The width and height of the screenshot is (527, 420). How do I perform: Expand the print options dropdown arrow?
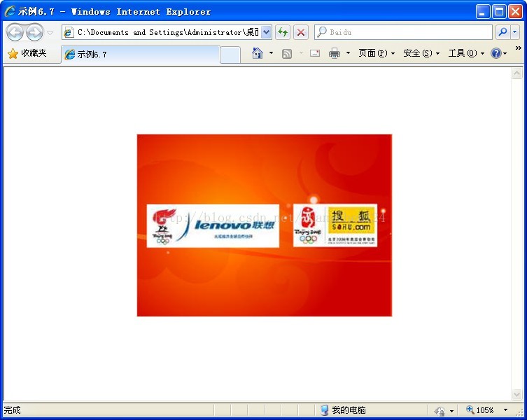click(348, 53)
